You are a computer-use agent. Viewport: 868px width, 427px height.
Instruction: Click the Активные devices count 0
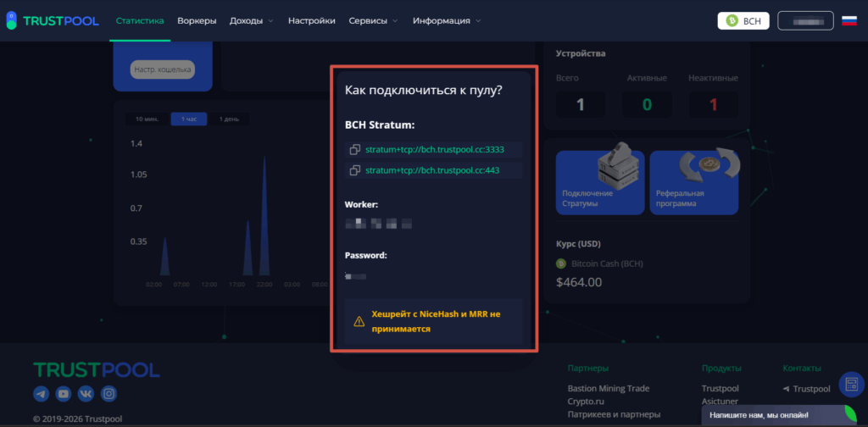[647, 104]
